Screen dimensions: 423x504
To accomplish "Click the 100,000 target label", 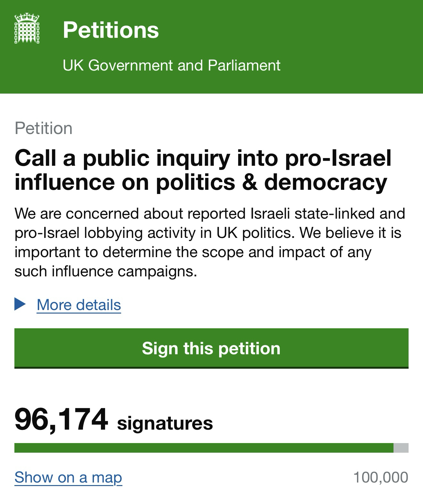I will pos(381,477).
